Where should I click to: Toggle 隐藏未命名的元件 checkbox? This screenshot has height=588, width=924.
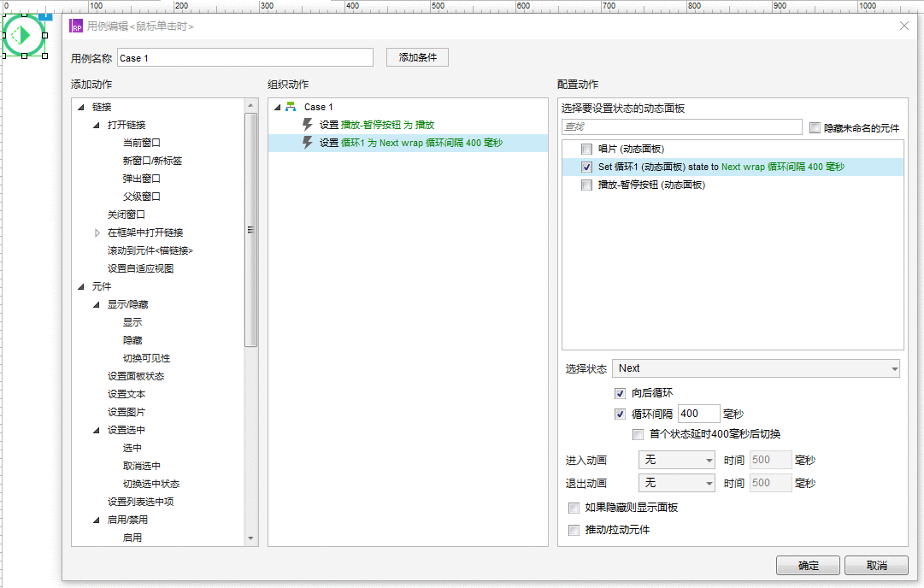pyautogui.click(x=815, y=128)
